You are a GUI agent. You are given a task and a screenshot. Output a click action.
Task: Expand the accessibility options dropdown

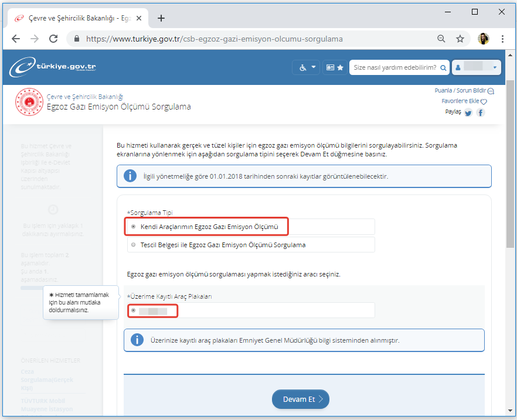[x=307, y=67]
